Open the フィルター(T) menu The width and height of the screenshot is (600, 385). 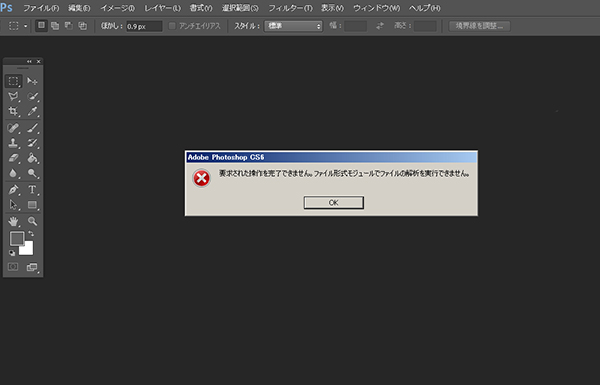(290, 8)
